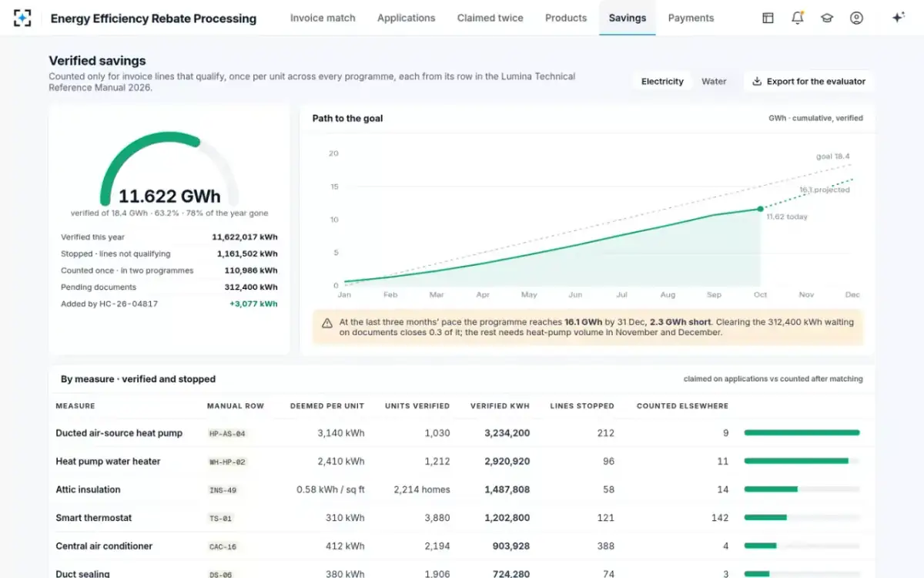
Task: Sort by VERIFIED KWH column header
Action: click(x=500, y=406)
